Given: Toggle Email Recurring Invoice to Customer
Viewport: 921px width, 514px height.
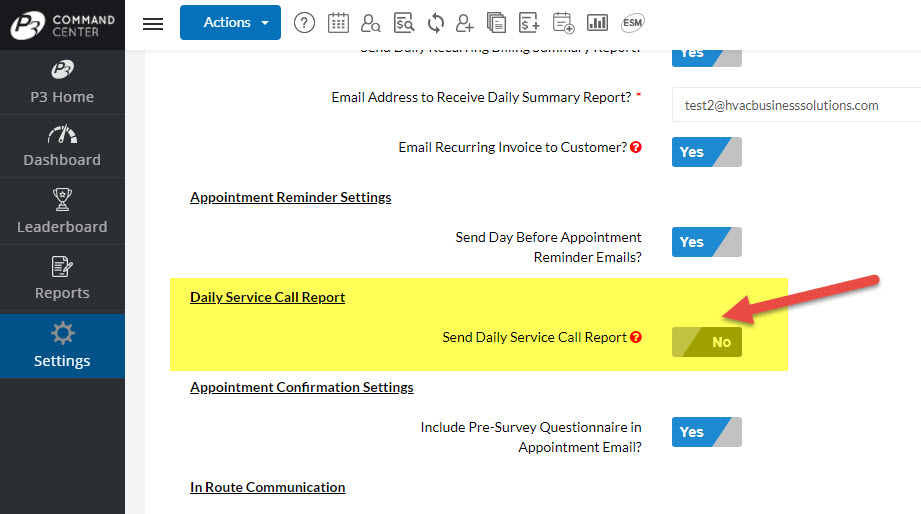Looking at the screenshot, I should 706,152.
